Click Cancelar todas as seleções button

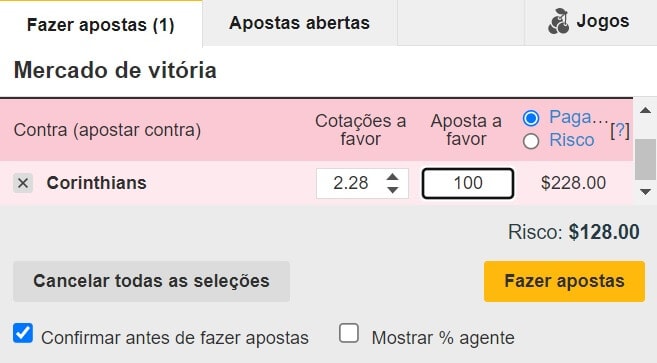pos(151,281)
